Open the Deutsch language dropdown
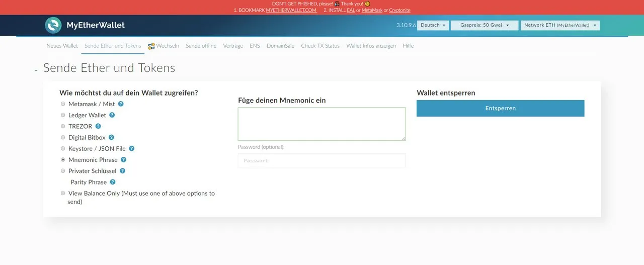Screen dimensions: 644x265 (433, 25)
